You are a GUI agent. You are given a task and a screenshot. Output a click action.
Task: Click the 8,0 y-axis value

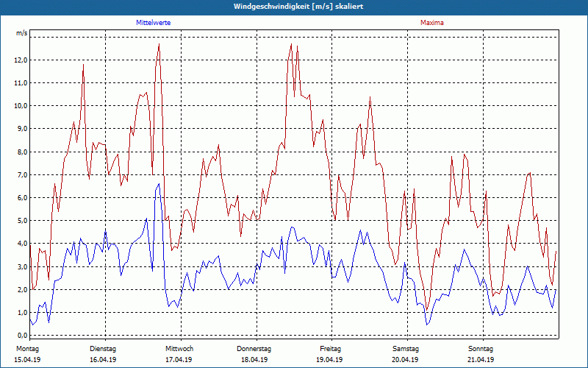(21, 152)
